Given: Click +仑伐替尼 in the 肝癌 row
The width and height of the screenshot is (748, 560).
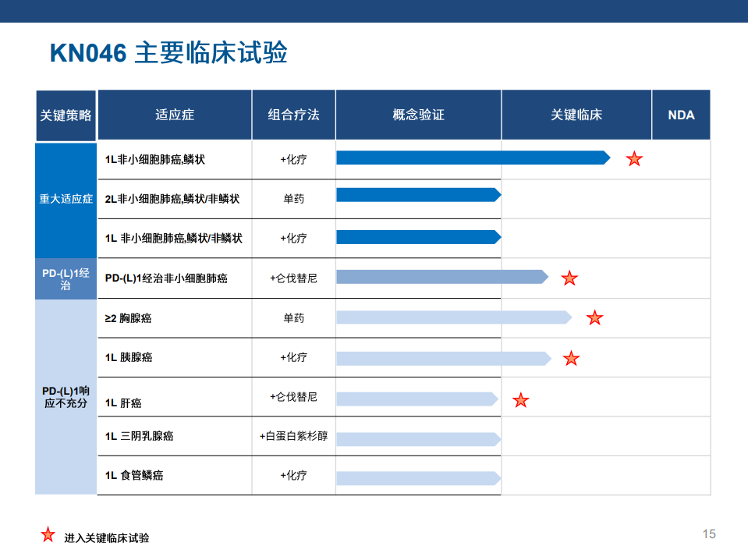Looking at the screenshot, I should pos(293,397).
